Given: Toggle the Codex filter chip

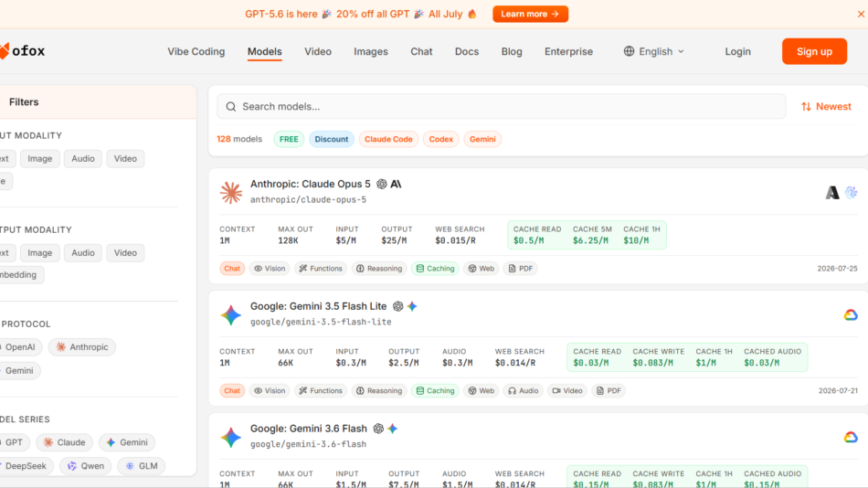Looking at the screenshot, I should click(440, 139).
